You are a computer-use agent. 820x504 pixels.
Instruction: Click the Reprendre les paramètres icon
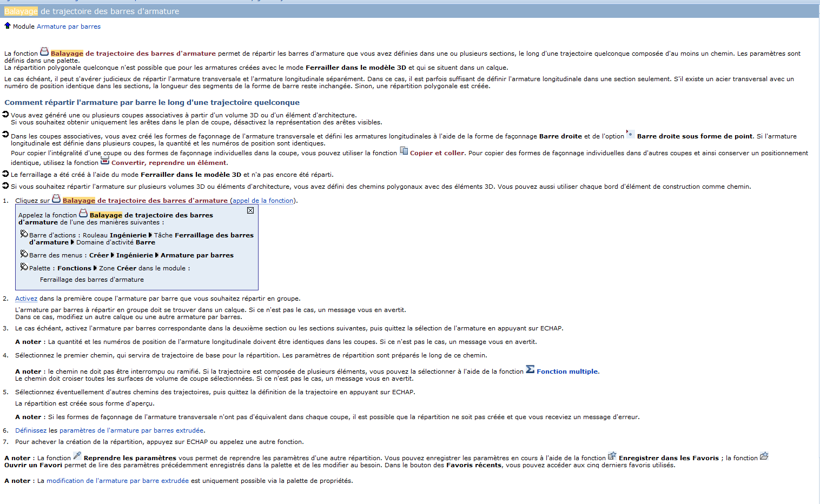pos(77,456)
